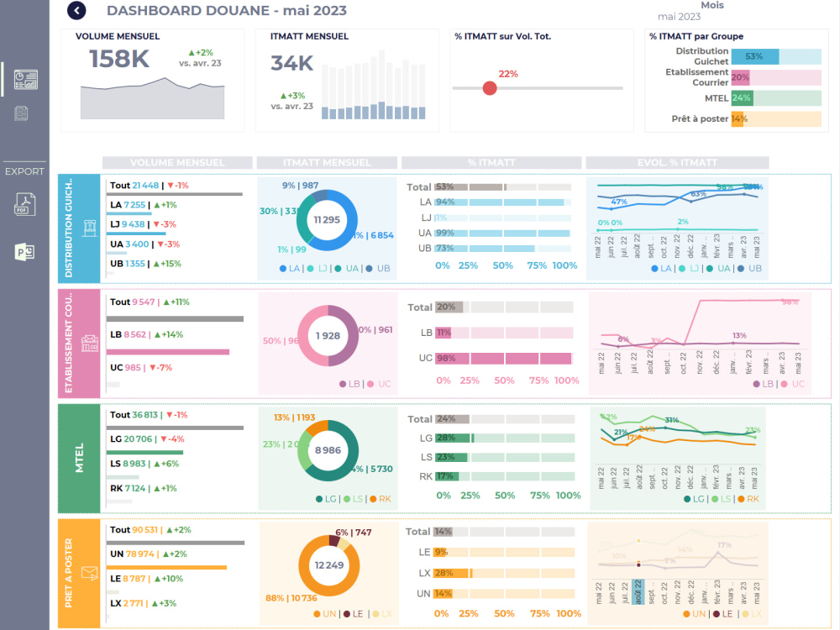Export the dashboard to PowerPoint
This screenshot has width=840, height=630.
pyautogui.click(x=25, y=251)
